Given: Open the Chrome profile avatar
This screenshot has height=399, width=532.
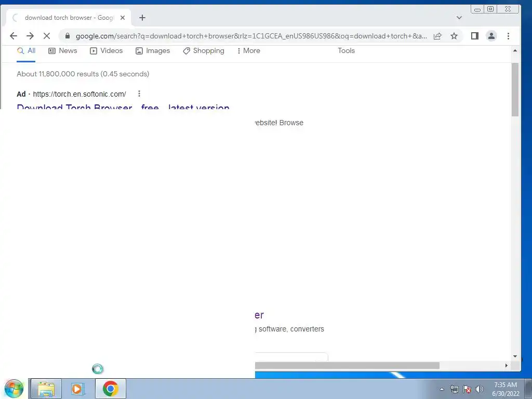Looking at the screenshot, I should [491, 36].
